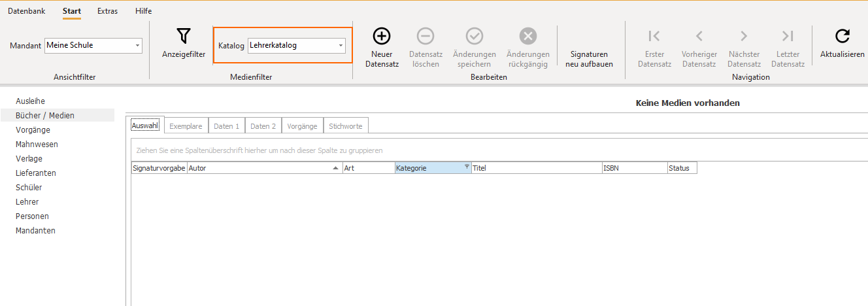Open Mandanten in the sidebar

coord(35,231)
